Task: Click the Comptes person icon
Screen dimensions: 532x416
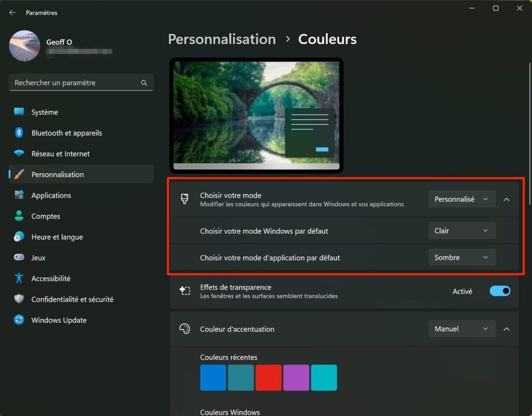Action: point(19,216)
